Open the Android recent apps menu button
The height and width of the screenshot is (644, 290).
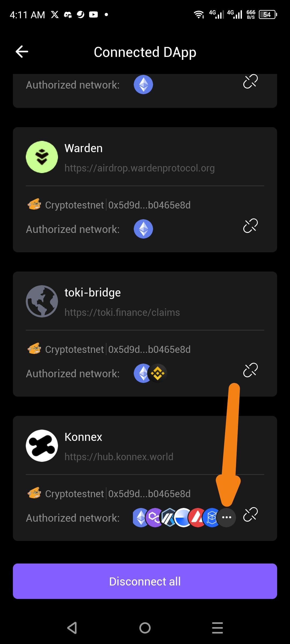click(x=218, y=628)
